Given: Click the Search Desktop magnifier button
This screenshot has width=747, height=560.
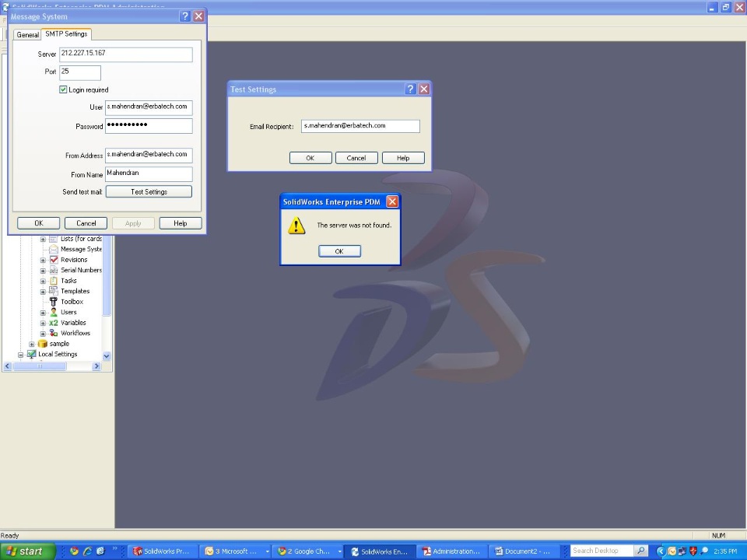Looking at the screenshot, I should tap(641, 551).
